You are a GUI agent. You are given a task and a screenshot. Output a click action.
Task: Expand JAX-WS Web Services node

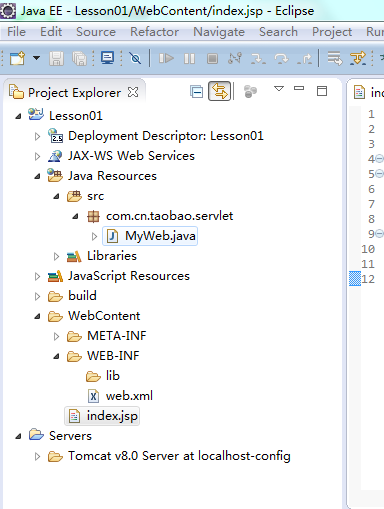(37, 156)
